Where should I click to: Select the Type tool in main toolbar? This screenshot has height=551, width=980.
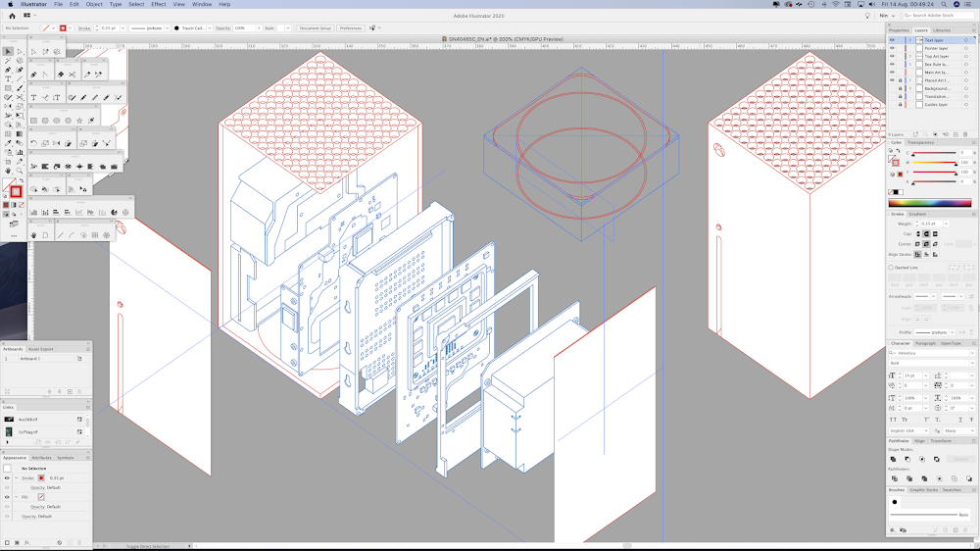coord(8,78)
